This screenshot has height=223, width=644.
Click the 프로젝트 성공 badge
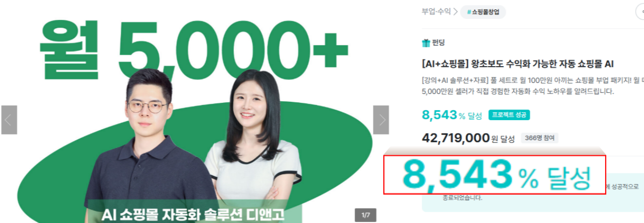pyautogui.click(x=509, y=115)
